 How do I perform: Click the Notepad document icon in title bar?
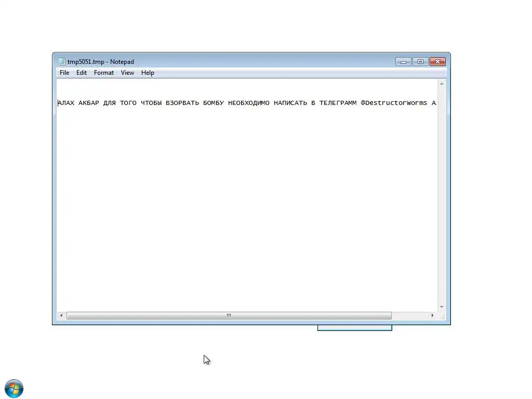pyautogui.click(x=62, y=61)
